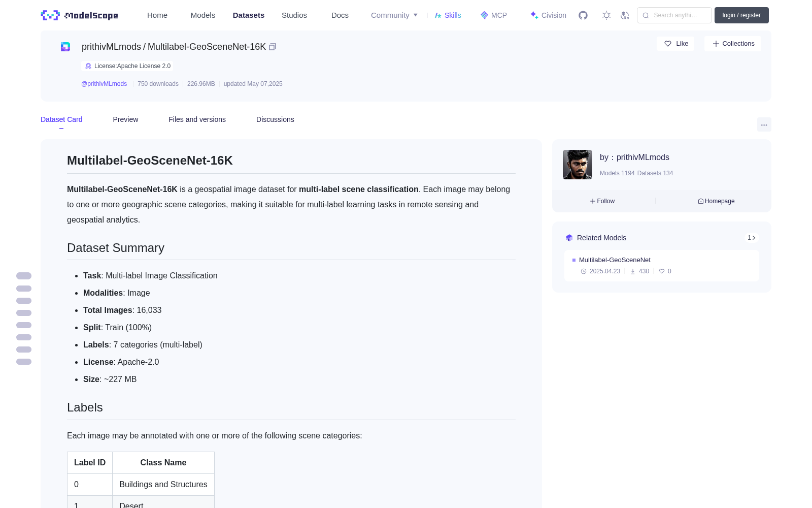
Task: Click the login / register button
Action: pyautogui.click(x=741, y=15)
